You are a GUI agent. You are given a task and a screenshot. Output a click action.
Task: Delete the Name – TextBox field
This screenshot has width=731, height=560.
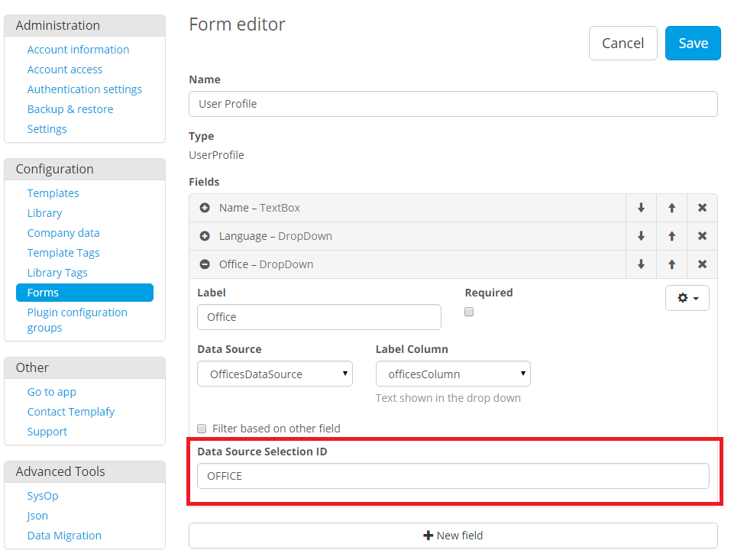point(702,207)
